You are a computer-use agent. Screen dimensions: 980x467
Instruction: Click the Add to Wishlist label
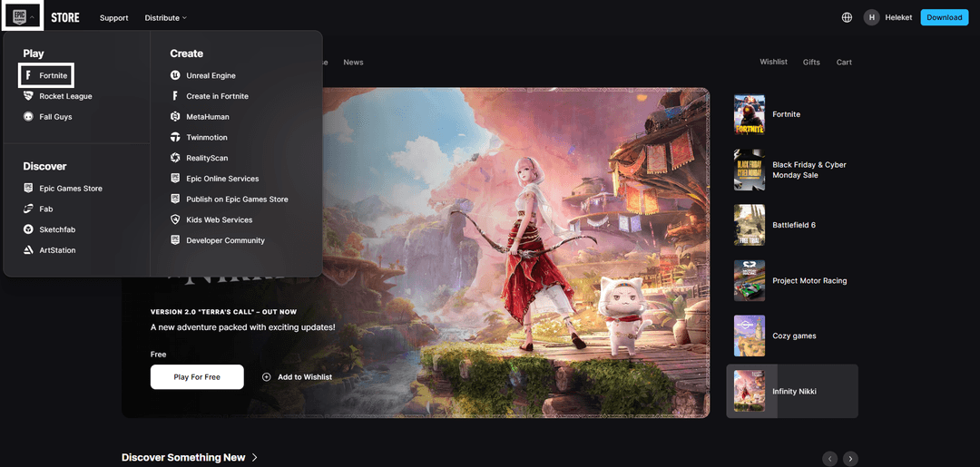[x=305, y=377]
